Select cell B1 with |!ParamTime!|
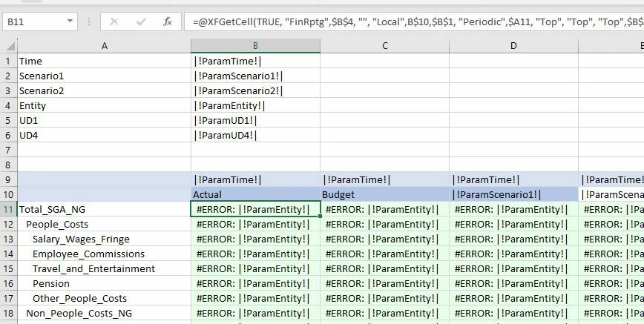 (255, 62)
